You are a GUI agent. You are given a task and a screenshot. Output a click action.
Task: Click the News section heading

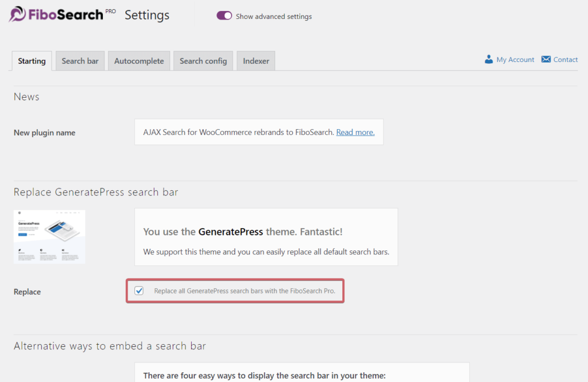[26, 97]
